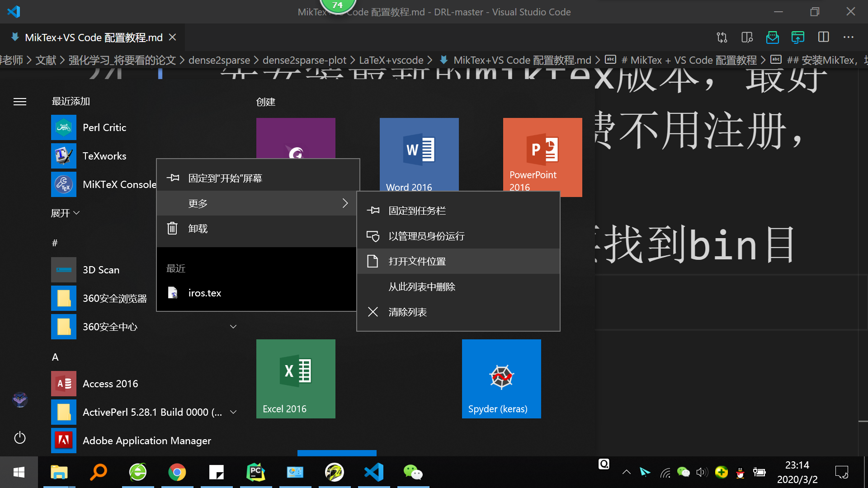
Task: Select 打开文件位置 in the context menu
Action: 417,261
